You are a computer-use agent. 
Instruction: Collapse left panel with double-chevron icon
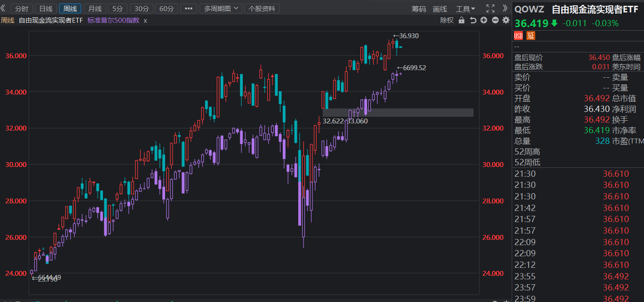tap(3, 8)
